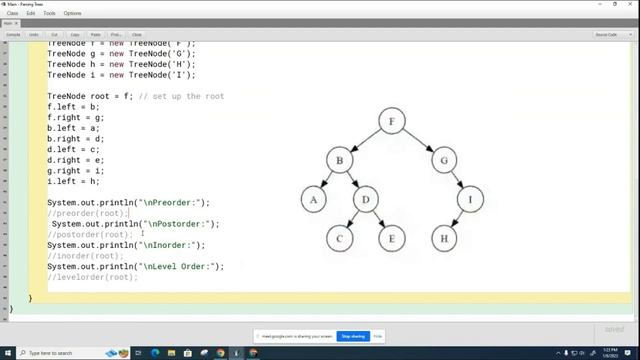This screenshot has width=640, height=360.
Task: Click the Cut toolbar button
Action: click(x=54, y=35)
